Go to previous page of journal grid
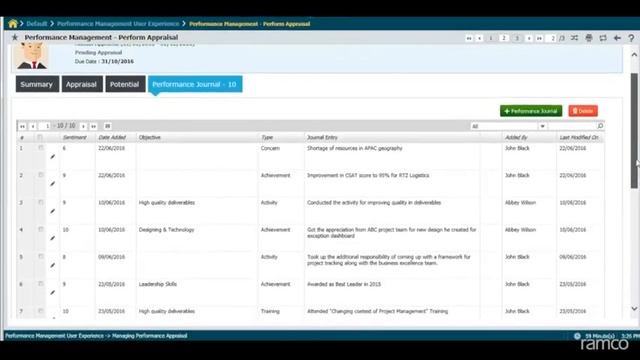640x360 pixels. click(33, 126)
